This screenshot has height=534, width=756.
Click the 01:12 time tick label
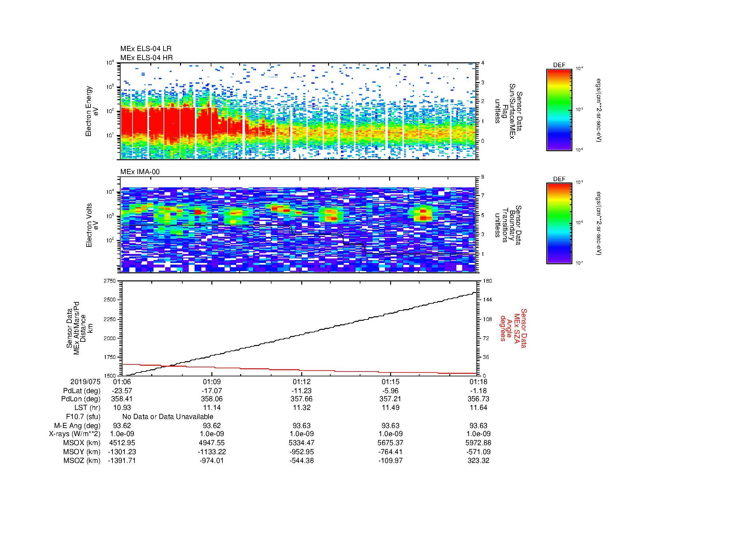pos(301,382)
